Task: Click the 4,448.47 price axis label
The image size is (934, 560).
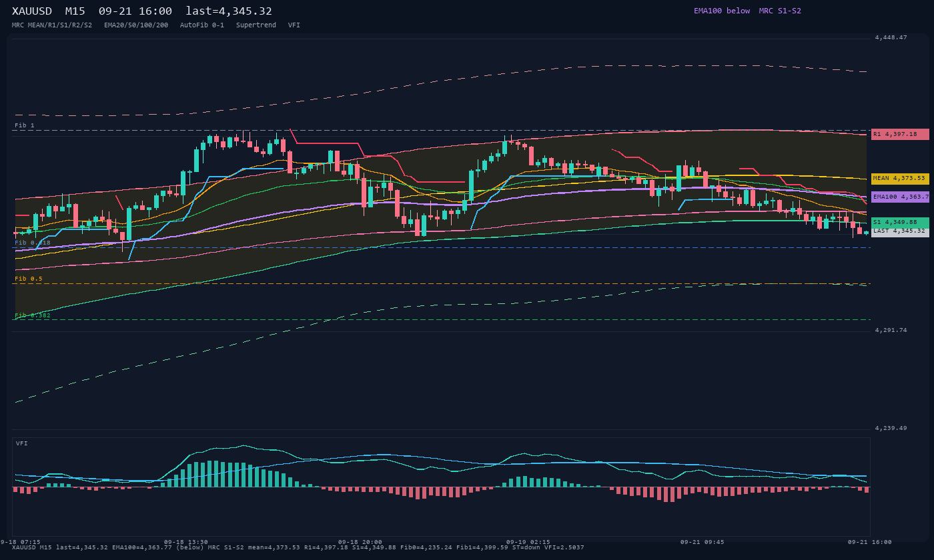Action: coord(891,38)
